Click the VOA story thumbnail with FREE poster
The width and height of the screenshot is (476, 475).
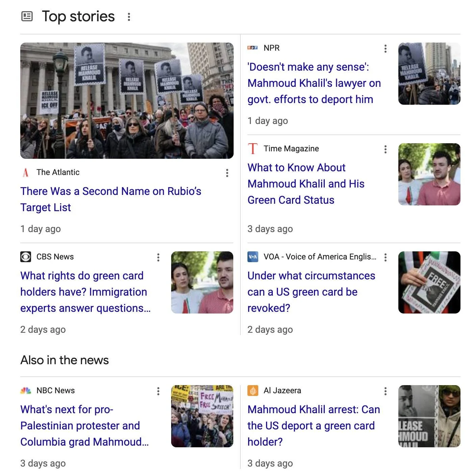[429, 282]
